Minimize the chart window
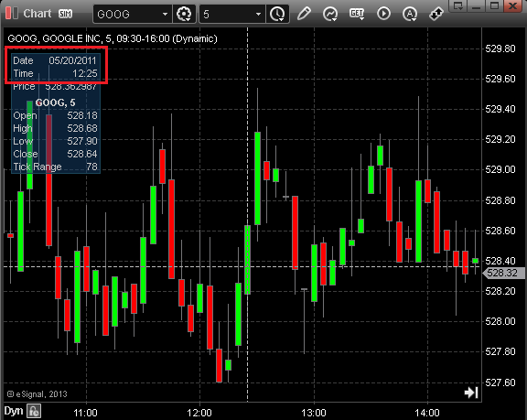 point(476,5)
